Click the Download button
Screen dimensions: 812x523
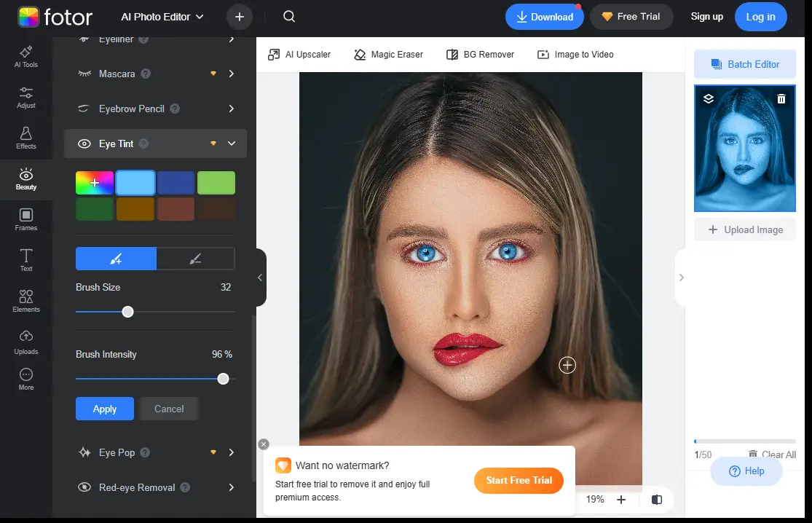click(544, 17)
